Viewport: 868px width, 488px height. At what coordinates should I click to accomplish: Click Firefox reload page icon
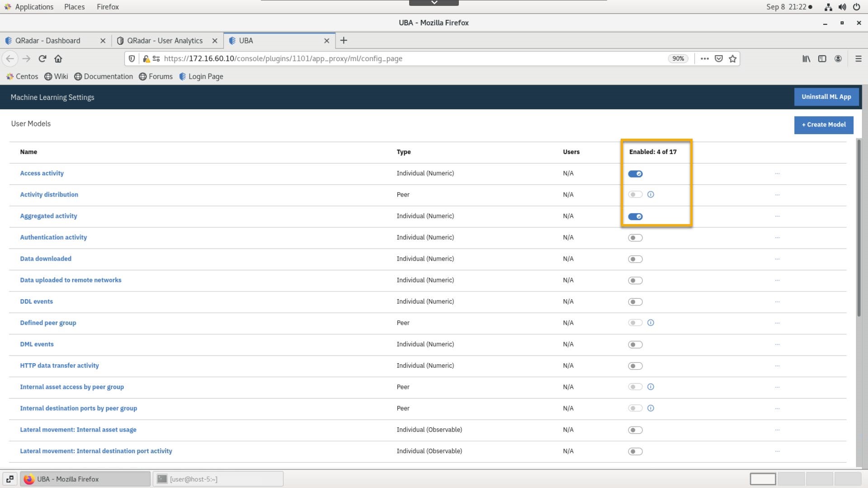(x=42, y=58)
